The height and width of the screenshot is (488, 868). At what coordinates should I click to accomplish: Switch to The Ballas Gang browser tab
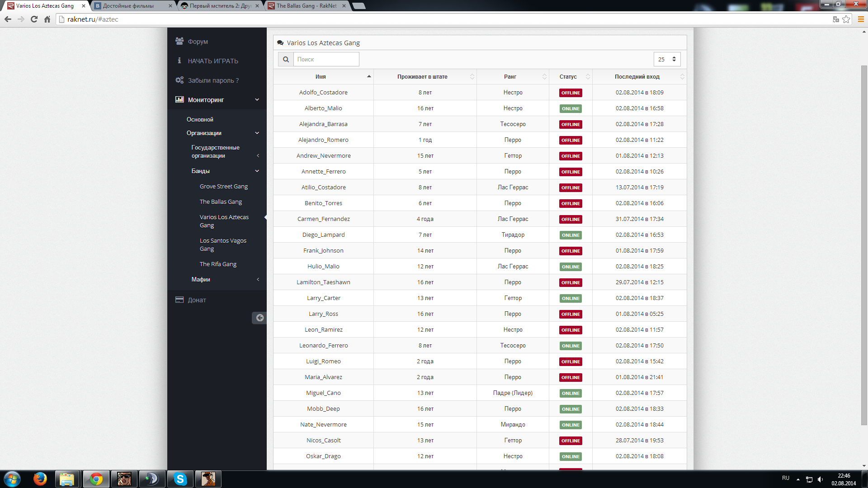coord(306,6)
